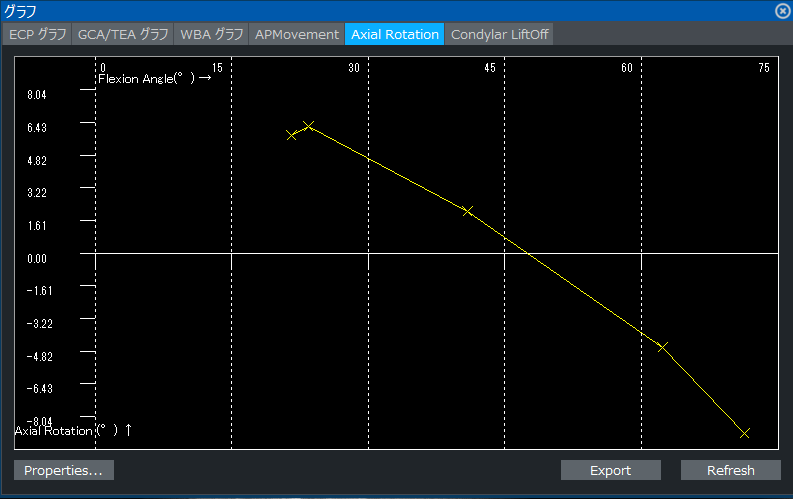Viewport: 793px width, 499px height.
Task: Select the WBA グラフ tab
Action: coord(211,34)
